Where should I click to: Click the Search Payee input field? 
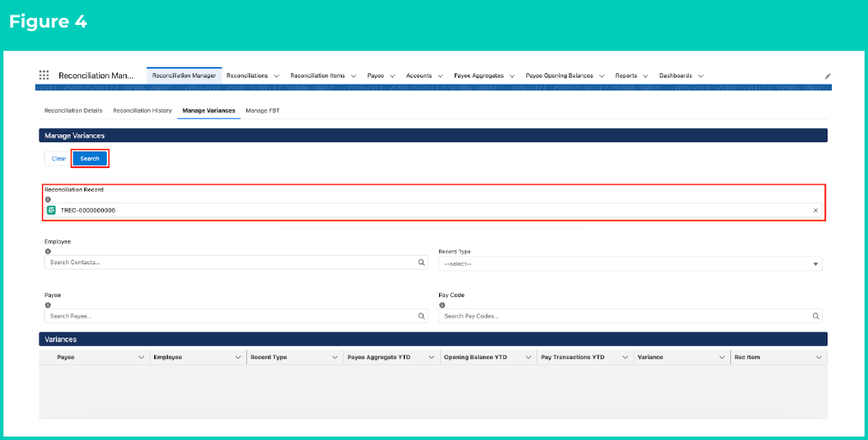(236, 316)
